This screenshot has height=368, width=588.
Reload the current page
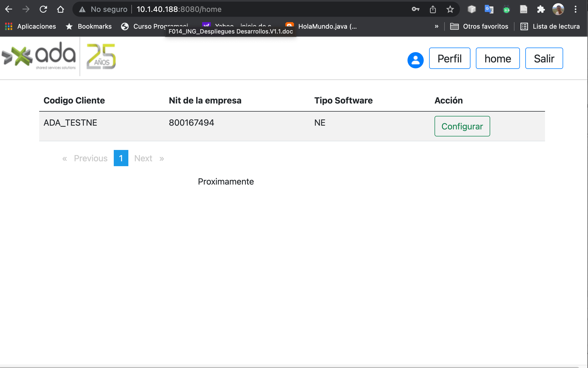(43, 9)
